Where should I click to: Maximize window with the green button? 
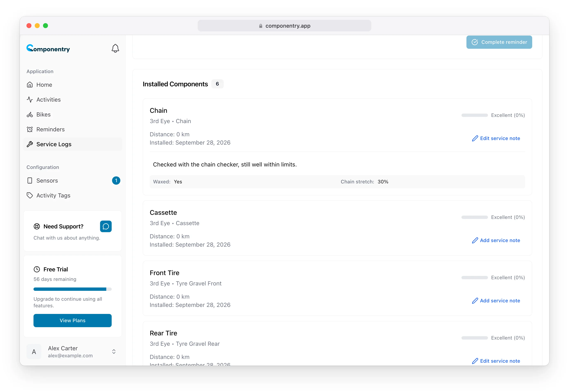(x=45, y=26)
